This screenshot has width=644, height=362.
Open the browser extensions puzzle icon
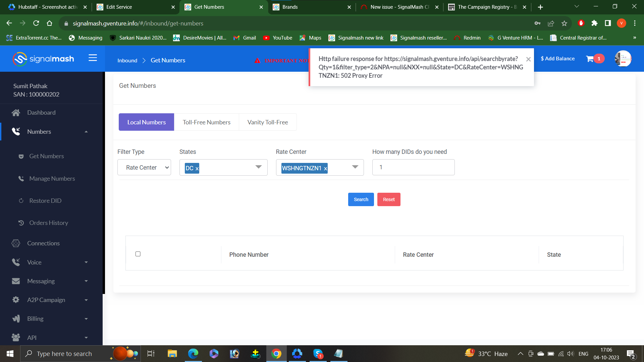coord(594,23)
